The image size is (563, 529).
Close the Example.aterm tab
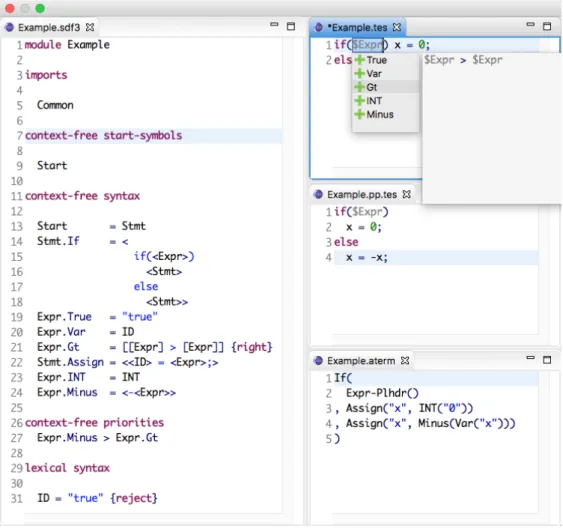(x=405, y=361)
